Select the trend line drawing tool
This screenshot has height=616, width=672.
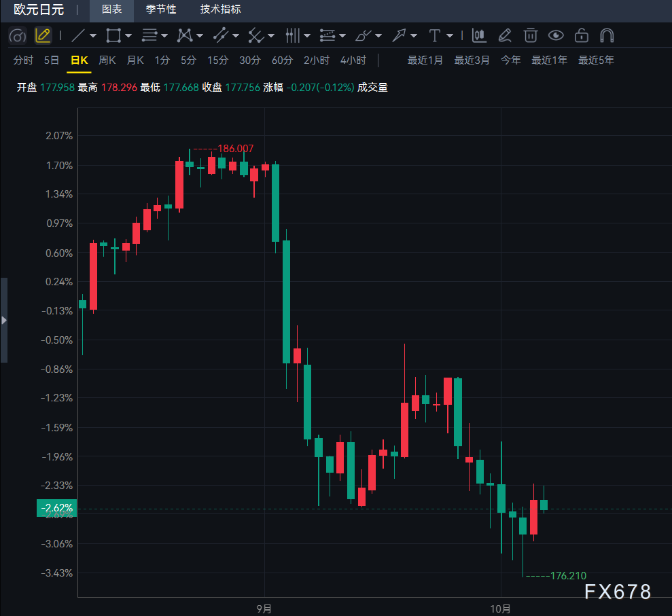78,35
